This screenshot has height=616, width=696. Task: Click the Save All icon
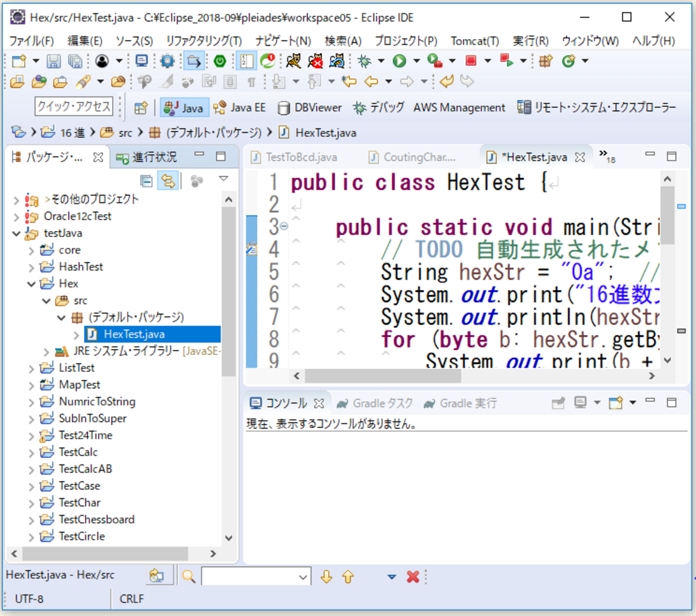click(x=75, y=61)
